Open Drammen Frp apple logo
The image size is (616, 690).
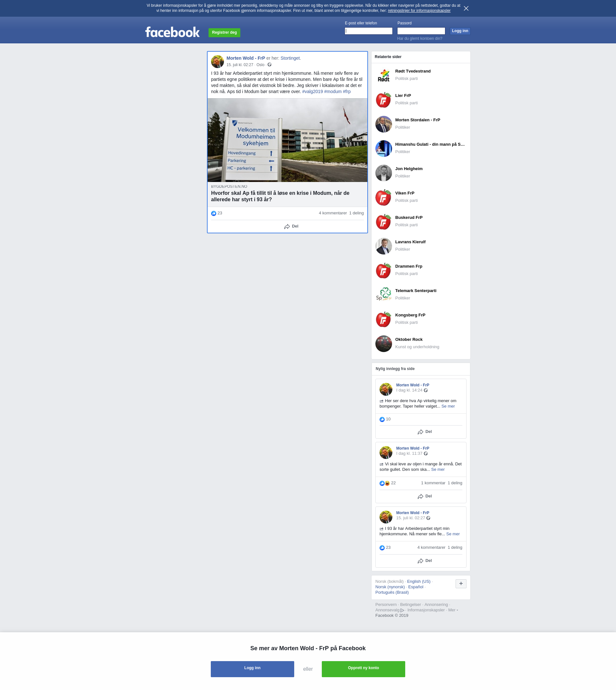383,271
